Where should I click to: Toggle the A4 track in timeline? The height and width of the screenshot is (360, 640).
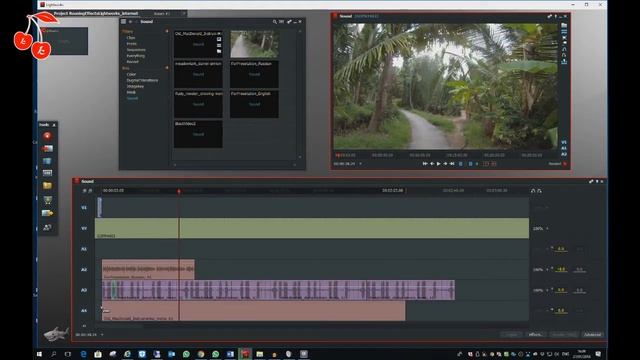point(84,311)
